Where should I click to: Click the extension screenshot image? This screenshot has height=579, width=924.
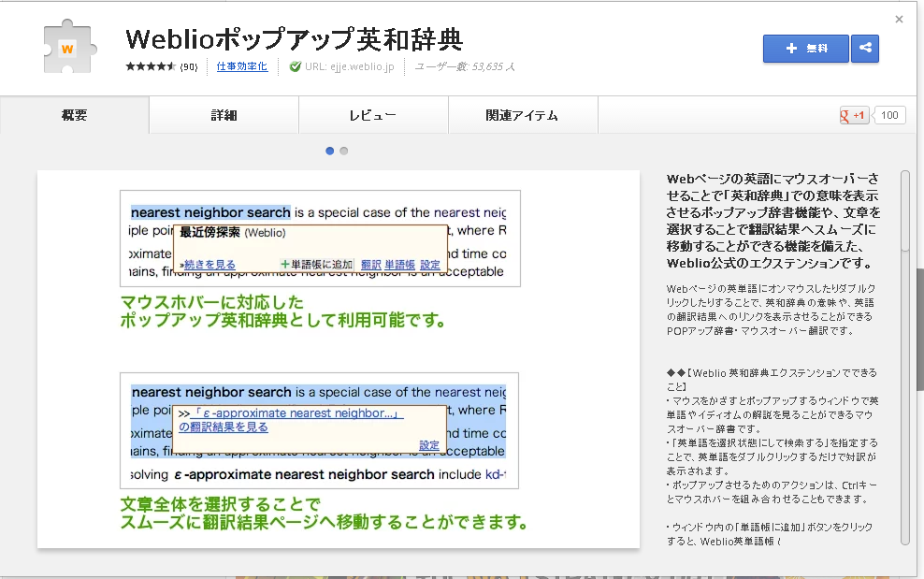click(x=339, y=359)
